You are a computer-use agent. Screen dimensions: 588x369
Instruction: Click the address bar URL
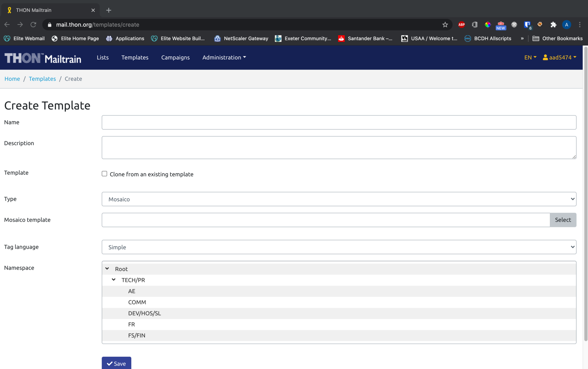98,24
